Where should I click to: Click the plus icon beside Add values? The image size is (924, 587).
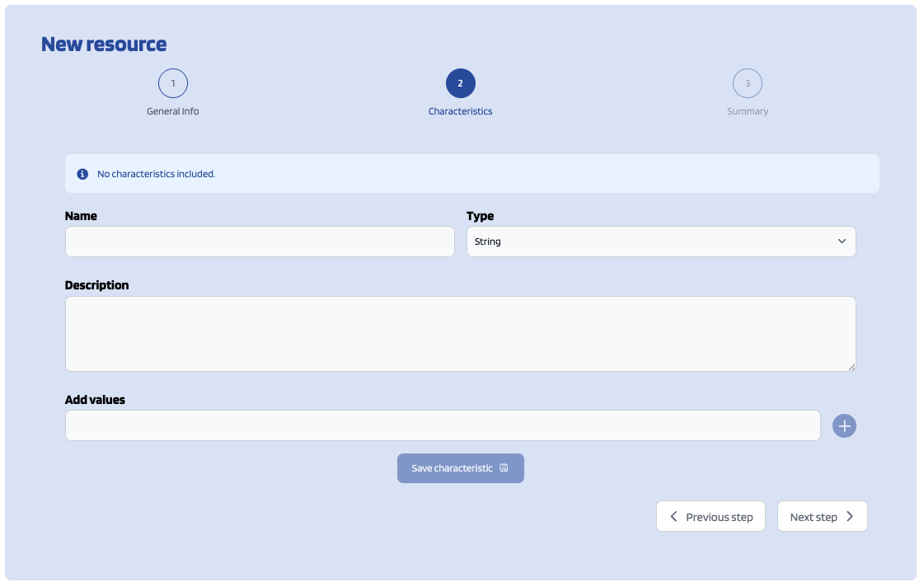pyautogui.click(x=844, y=425)
